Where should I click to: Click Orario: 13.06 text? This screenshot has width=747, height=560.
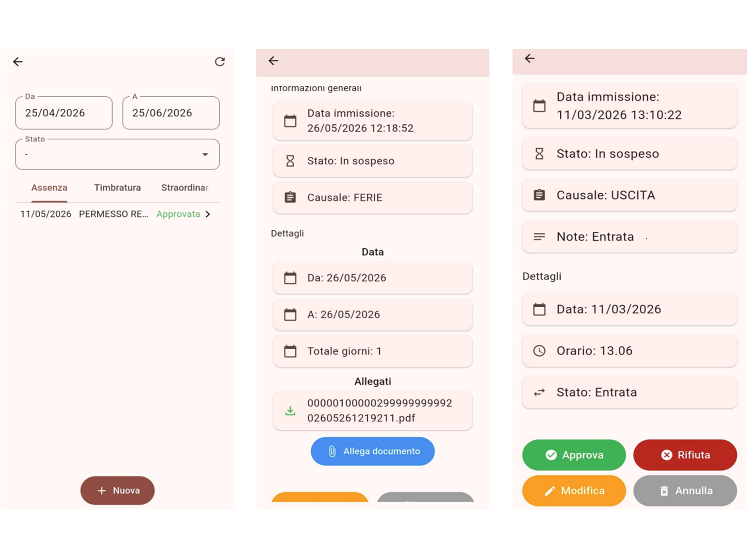(594, 351)
